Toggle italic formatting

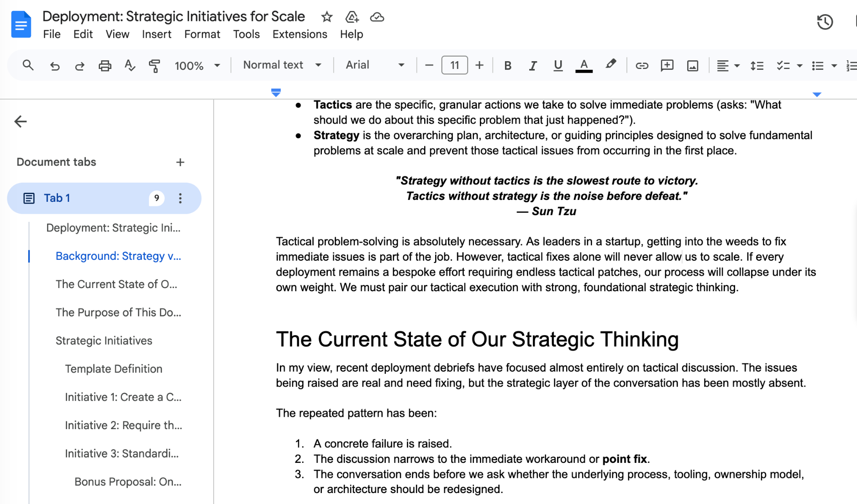tap(532, 66)
